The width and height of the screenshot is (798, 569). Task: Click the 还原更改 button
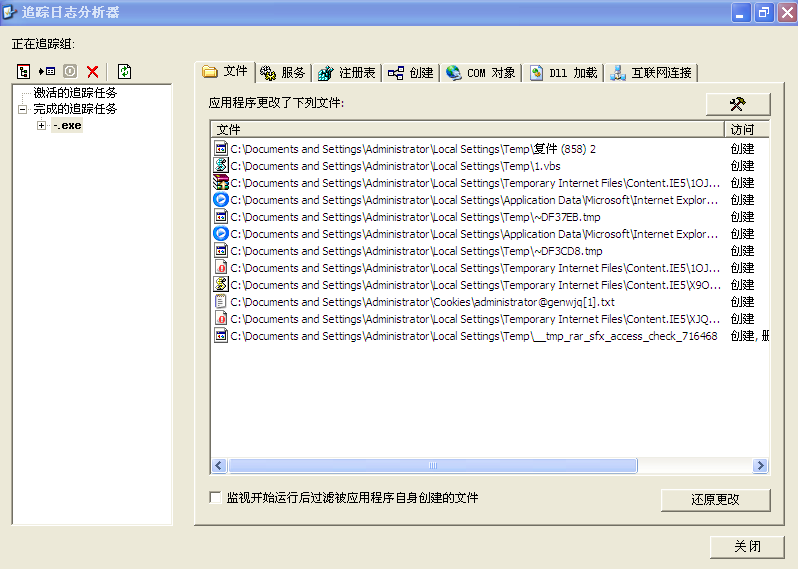point(715,500)
